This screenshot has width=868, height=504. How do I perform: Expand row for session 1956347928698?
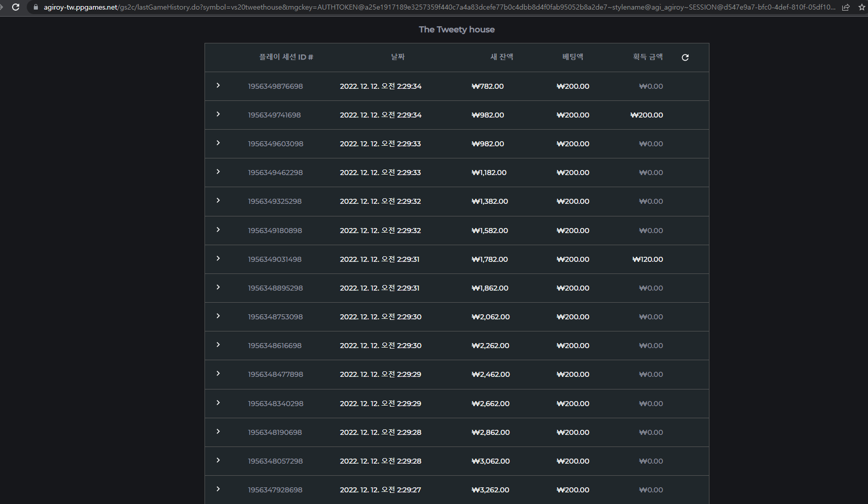pos(218,489)
